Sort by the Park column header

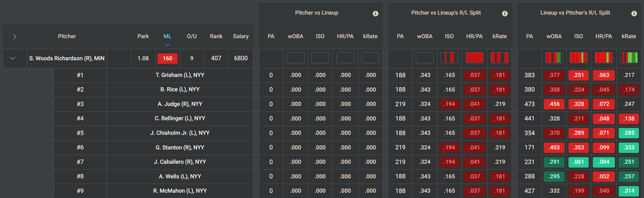[x=143, y=36]
